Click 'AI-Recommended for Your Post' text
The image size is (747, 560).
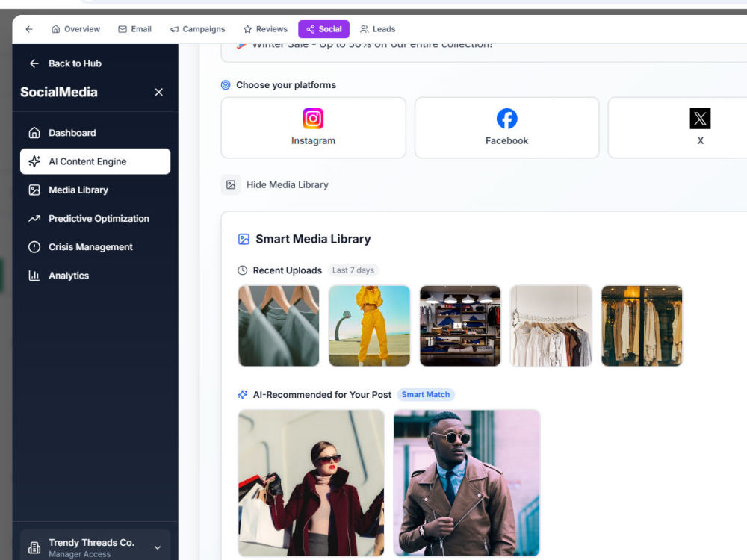pyautogui.click(x=322, y=395)
